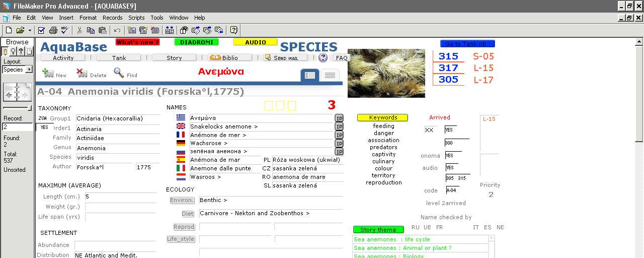Click IP button next to Snakelocks anemone
This screenshot has width=644, height=258.
point(339,126)
